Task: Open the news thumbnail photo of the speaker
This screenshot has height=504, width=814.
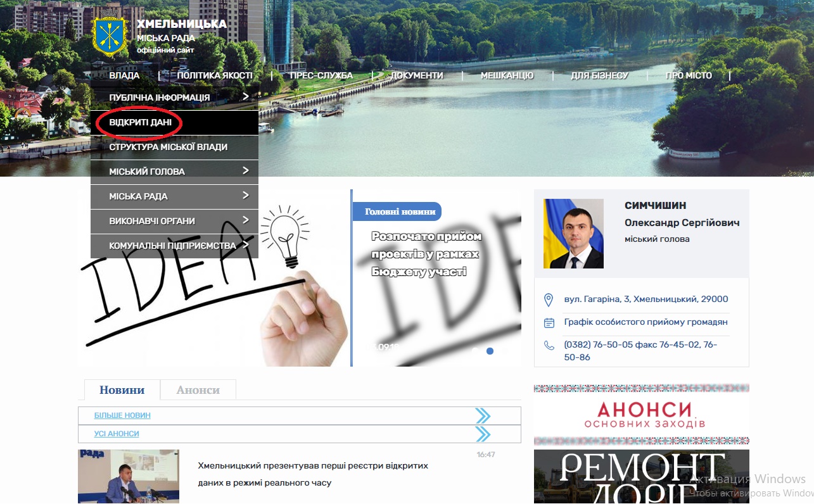Action: [129, 477]
